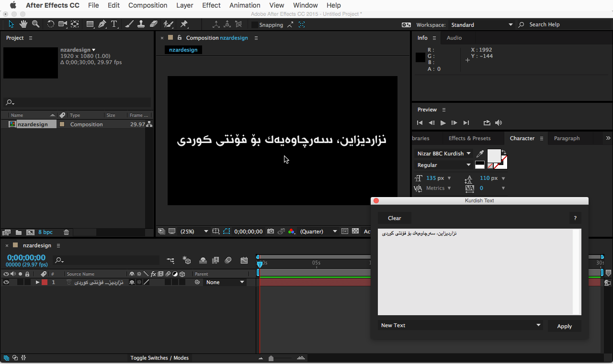This screenshot has height=364, width=613.
Task: Toggle the 3D layer switch for layer 1
Action: pos(182,282)
